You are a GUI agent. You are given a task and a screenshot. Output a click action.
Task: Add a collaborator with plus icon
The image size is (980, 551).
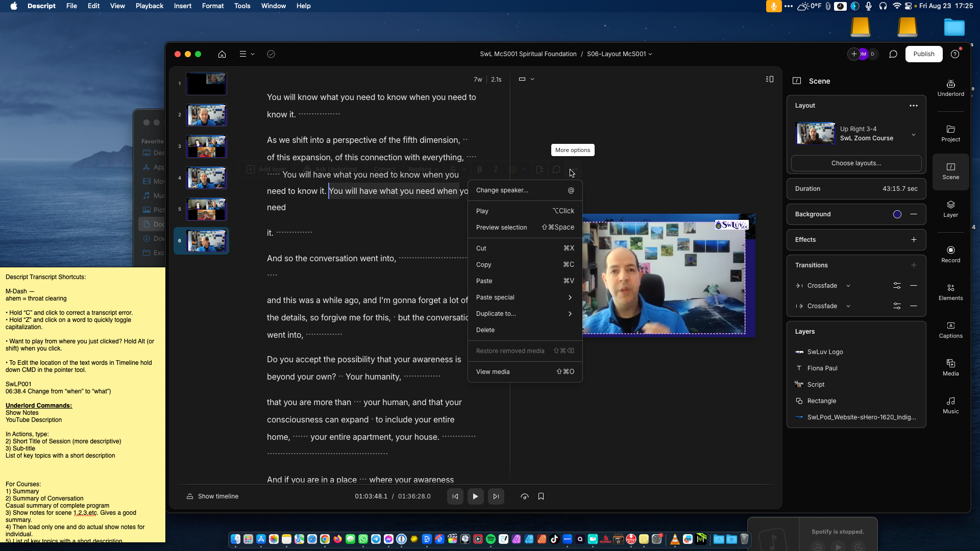(854, 54)
